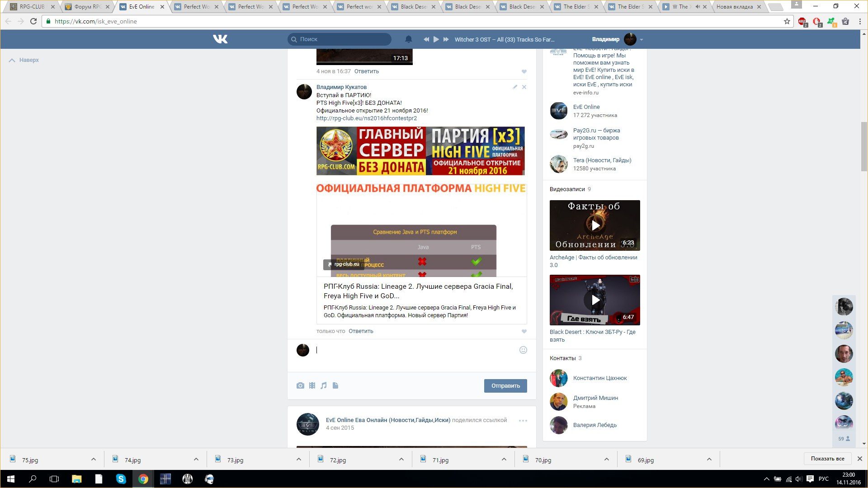Expand the Владимир profile dropdown menu
868x488 pixels.
(641, 40)
